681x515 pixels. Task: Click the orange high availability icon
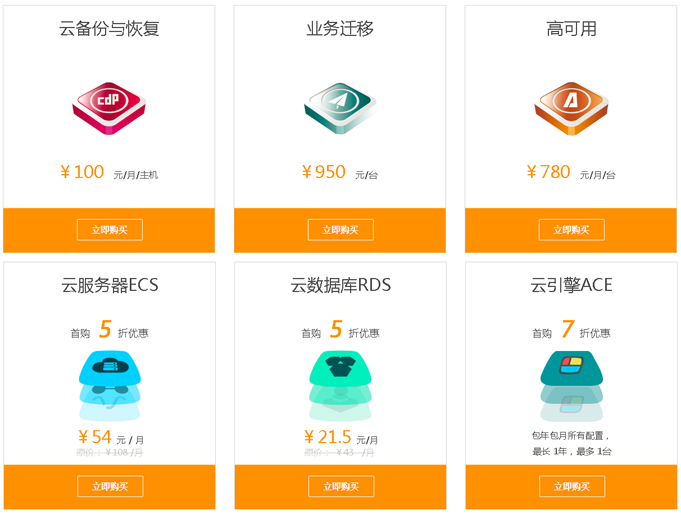[x=571, y=108]
